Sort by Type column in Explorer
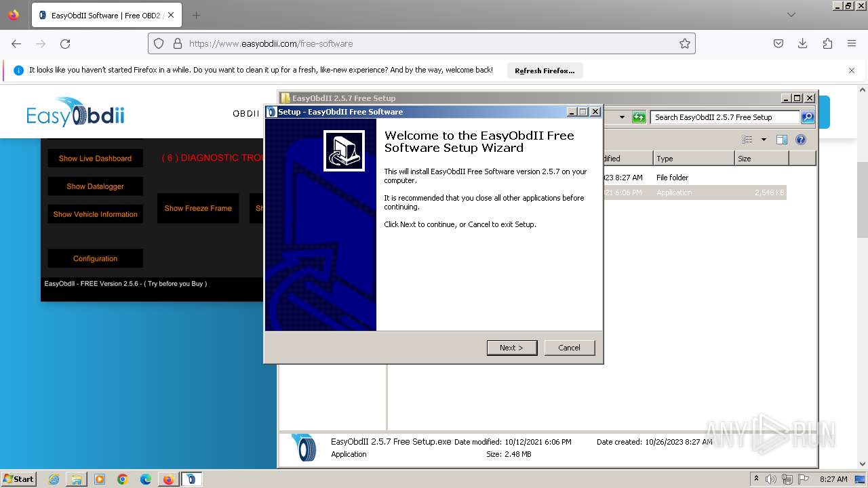The image size is (868, 488). [x=694, y=159]
